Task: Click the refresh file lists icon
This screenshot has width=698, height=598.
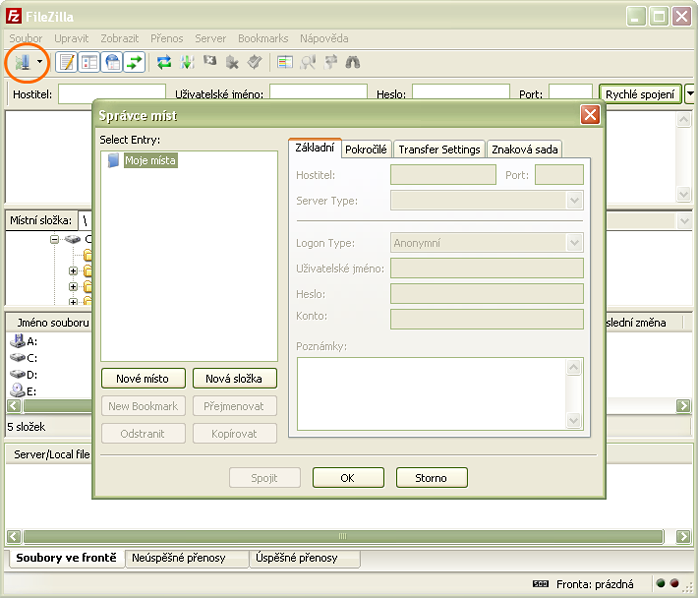Action: [x=165, y=62]
